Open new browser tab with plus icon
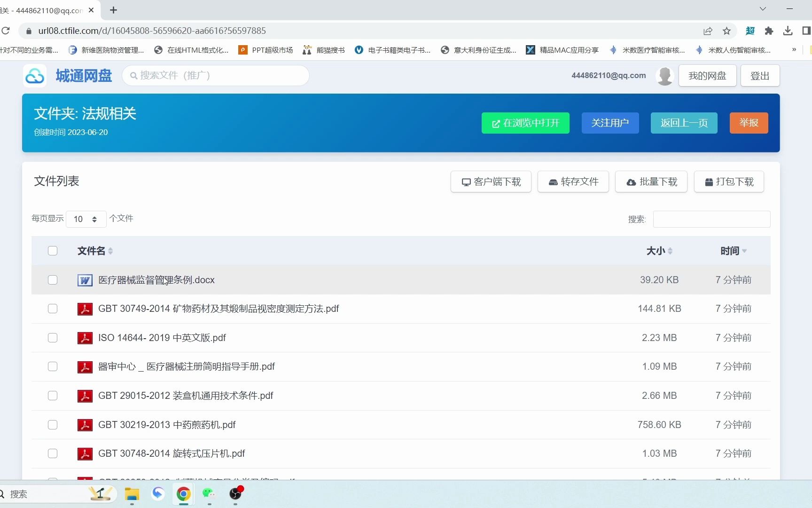812x508 pixels. pyautogui.click(x=113, y=10)
